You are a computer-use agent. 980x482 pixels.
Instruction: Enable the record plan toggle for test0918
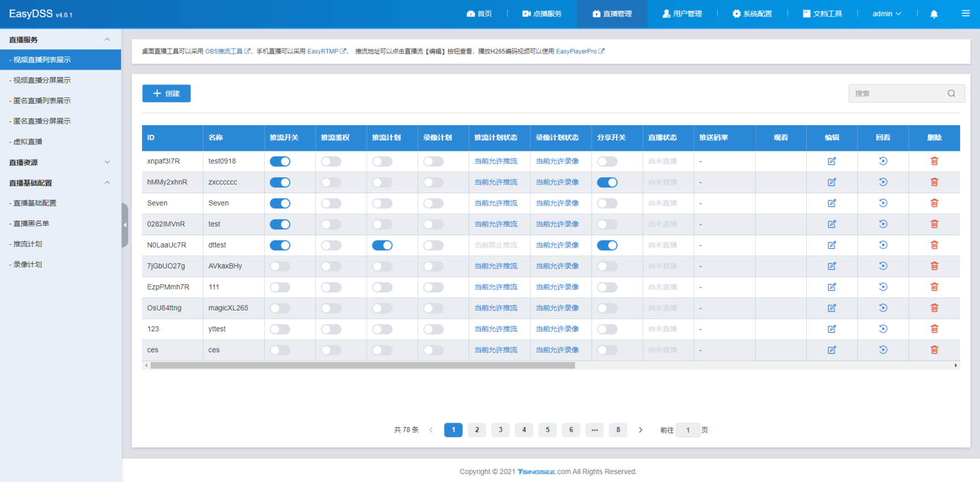(x=434, y=161)
